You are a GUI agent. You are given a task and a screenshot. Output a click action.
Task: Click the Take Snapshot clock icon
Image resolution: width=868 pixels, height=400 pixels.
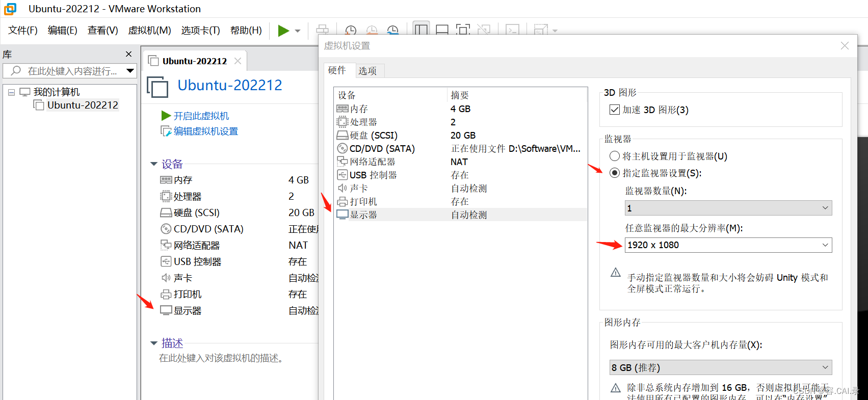pos(351,31)
